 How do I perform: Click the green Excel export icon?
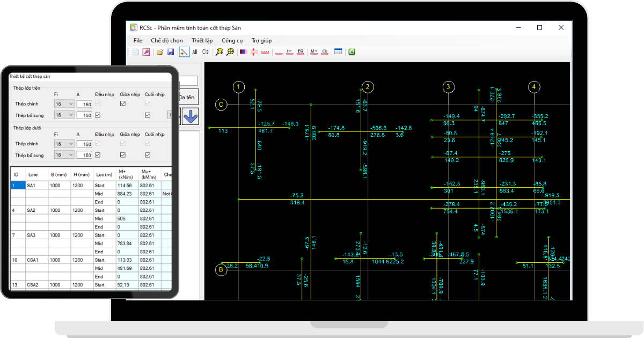coord(352,52)
